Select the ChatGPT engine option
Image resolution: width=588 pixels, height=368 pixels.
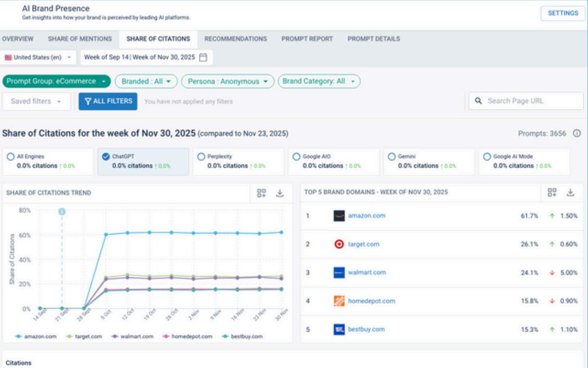[x=143, y=161]
